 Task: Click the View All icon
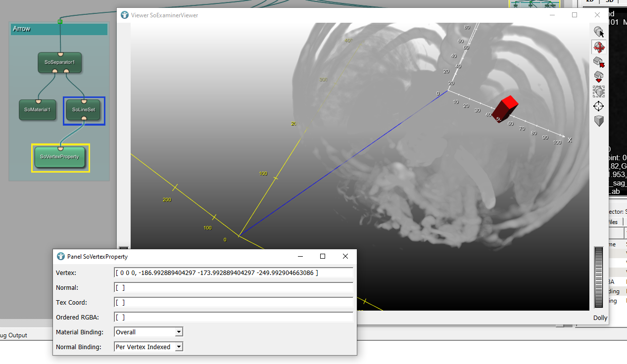tap(599, 91)
